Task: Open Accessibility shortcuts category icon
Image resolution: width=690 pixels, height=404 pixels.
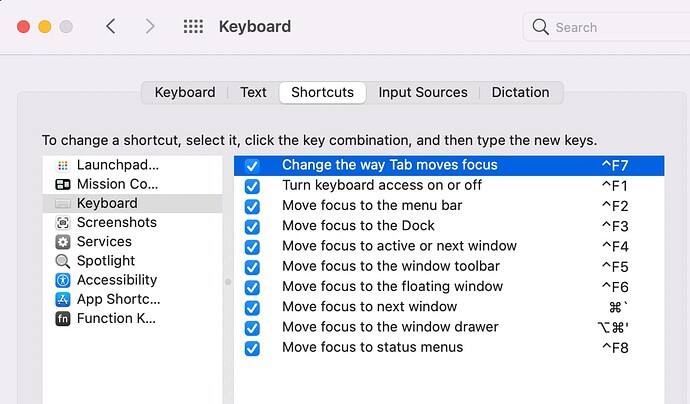Action: coord(63,280)
